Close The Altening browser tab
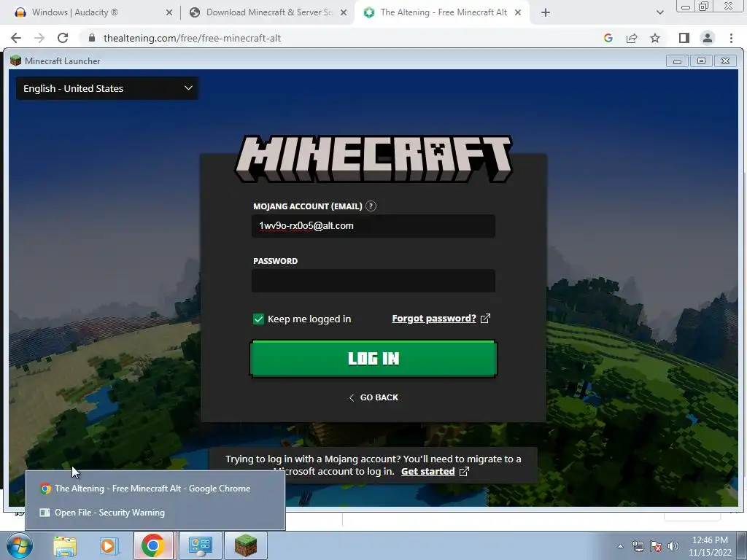This screenshot has height=560, width=747. pyautogui.click(x=518, y=13)
